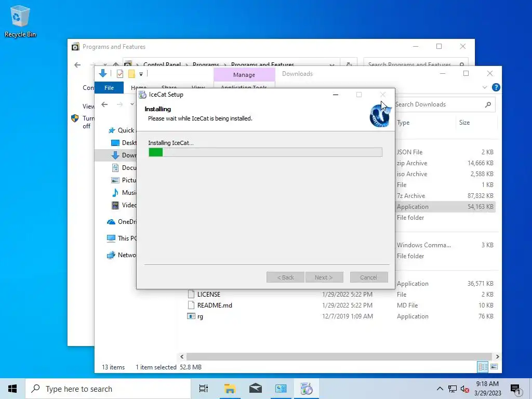532x399 pixels.
Task: Click the scroll left arrow in Downloads
Action: [182, 356]
